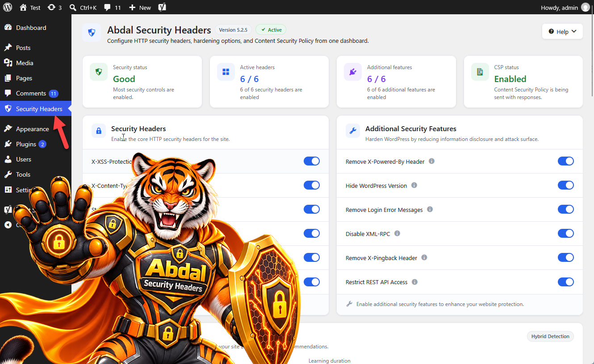Screen dimensions: 594x364
Task: Click 'Enable additional security features' footer note
Action: (x=440, y=304)
